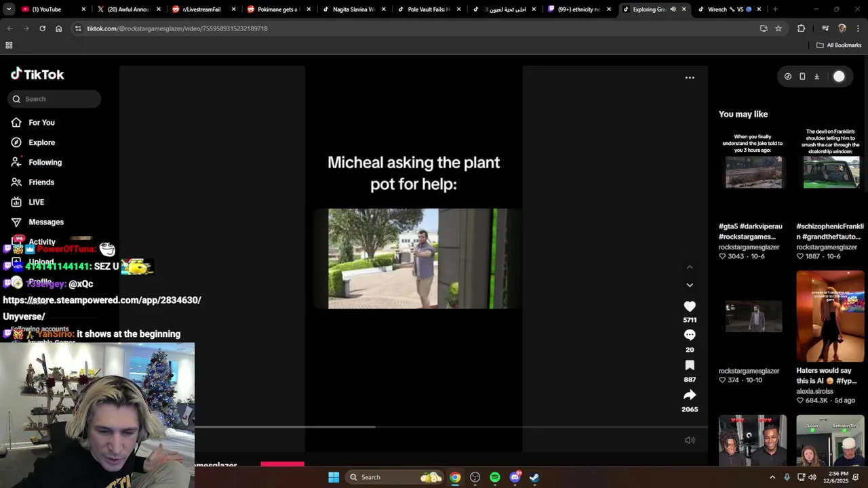This screenshot has width=868, height=488.
Task: Click the #schizophrenicFranklin video caption
Action: [x=830, y=231]
